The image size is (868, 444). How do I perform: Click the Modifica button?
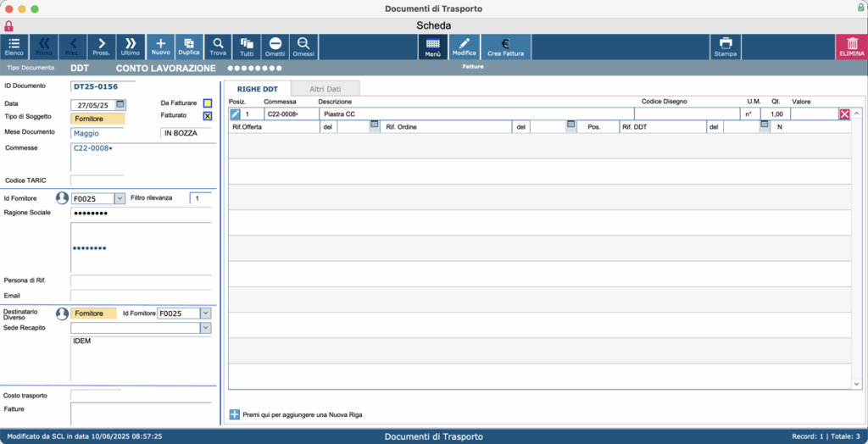(464, 47)
